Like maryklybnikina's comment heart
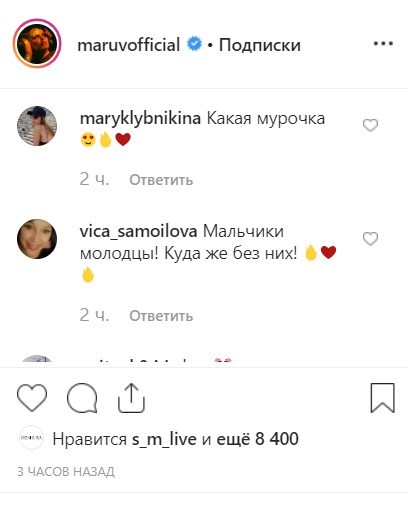The image size is (409, 512). [x=370, y=125]
